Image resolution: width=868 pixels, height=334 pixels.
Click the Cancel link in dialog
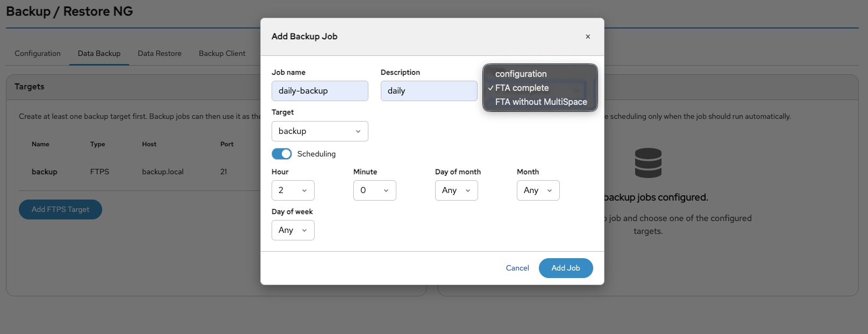tap(517, 268)
